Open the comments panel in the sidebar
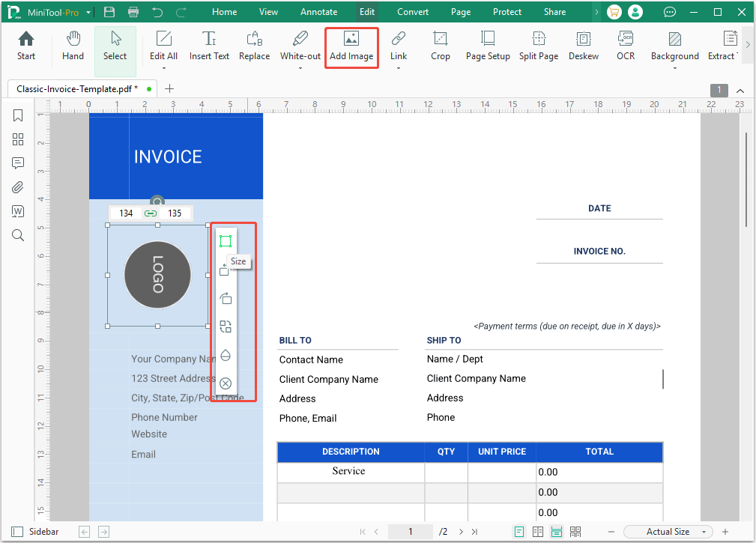This screenshot has width=756, height=543. click(18, 163)
